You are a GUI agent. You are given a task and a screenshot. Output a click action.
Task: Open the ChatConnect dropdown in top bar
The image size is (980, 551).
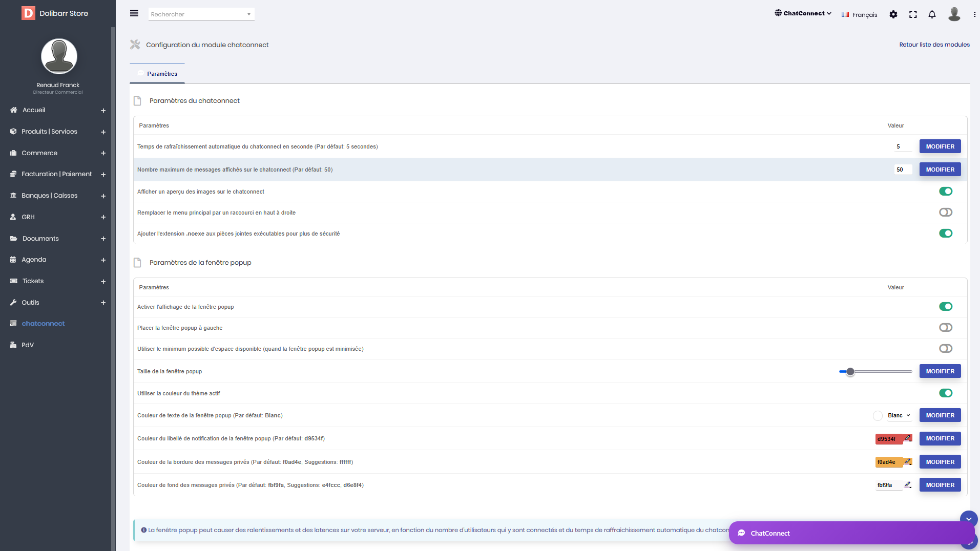[x=803, y=13]
